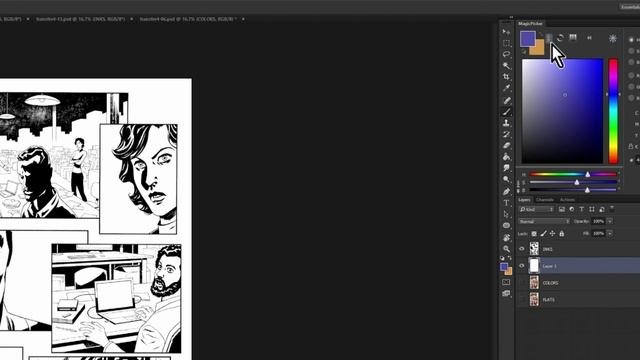
Task: Select the Type tool
Action: pos(506,203)
